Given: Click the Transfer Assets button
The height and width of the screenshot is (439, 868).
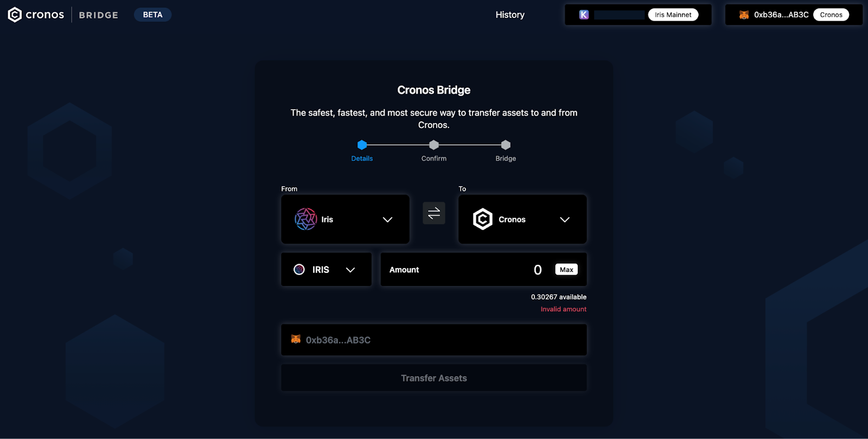Looking at the screenshot, I should pyautogui.click(x=434, y=378).
